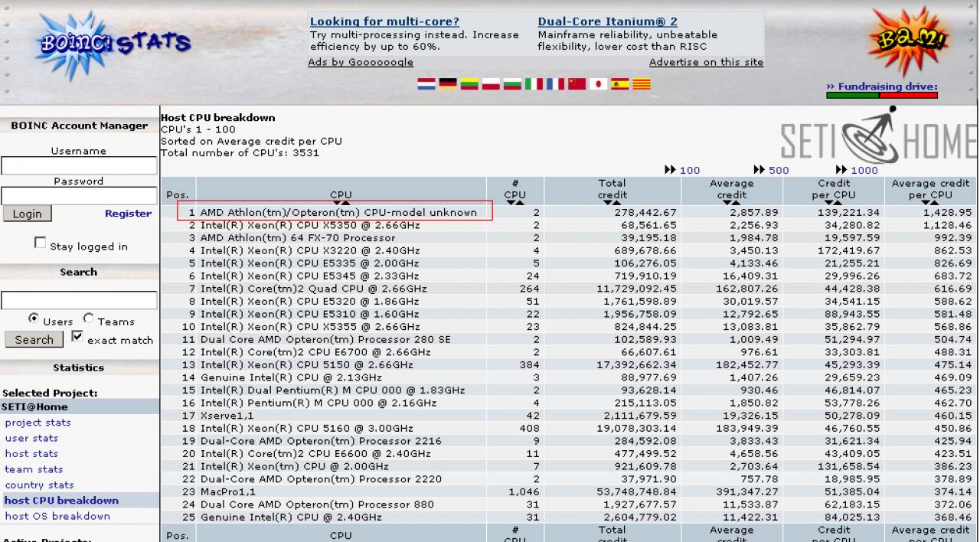Click 'MacPro1,1' CPU entry
This screenshot has width=980, height=542.
pos(228,491)
